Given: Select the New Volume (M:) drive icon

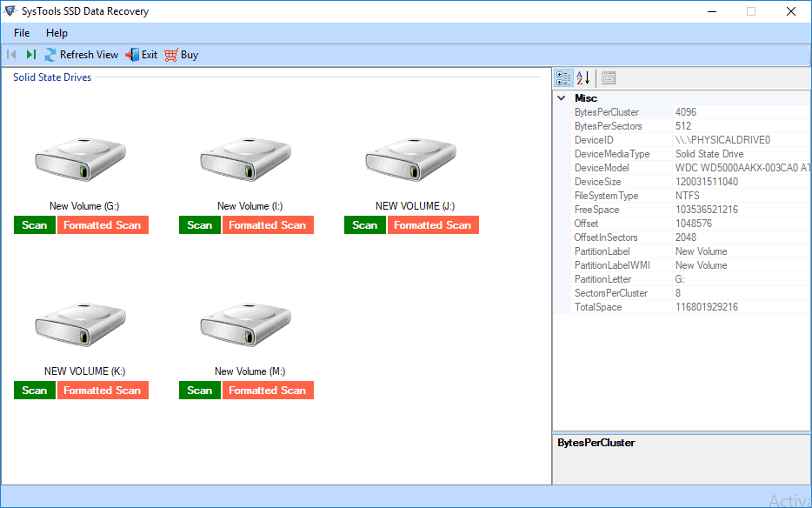Looking at the screenshot, I should point(246,324).
